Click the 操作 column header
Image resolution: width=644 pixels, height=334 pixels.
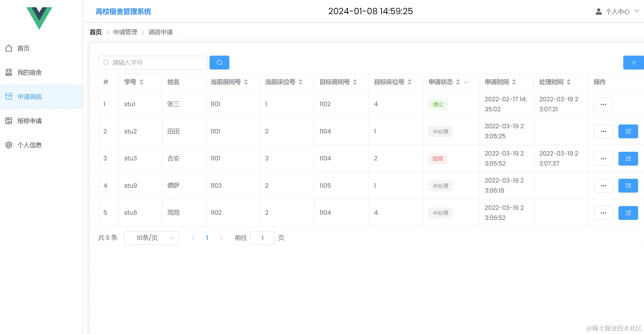click(x=600, y=82)
